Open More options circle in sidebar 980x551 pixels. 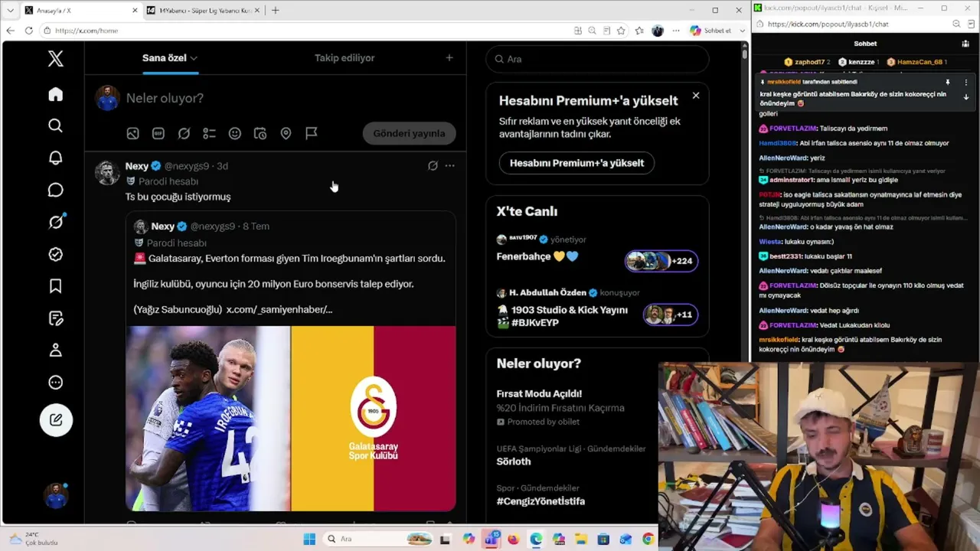point(56,383)
